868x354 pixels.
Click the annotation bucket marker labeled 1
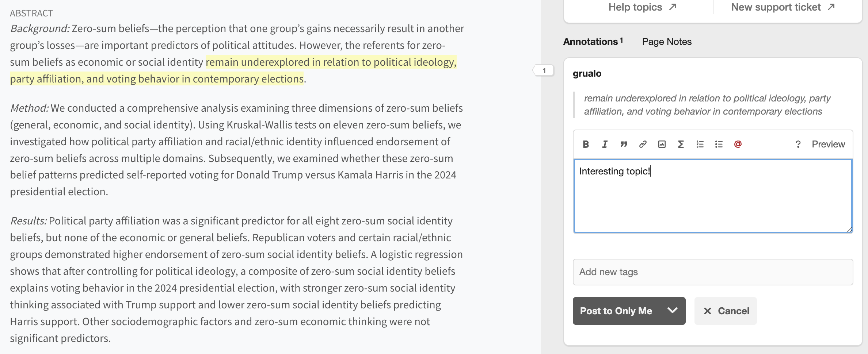(x=544, y=71)
